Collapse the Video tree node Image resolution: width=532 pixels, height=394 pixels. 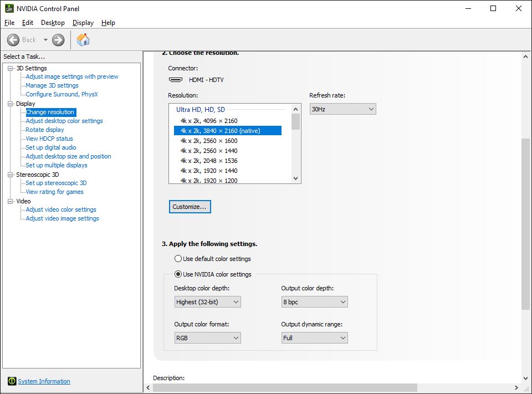11,201
